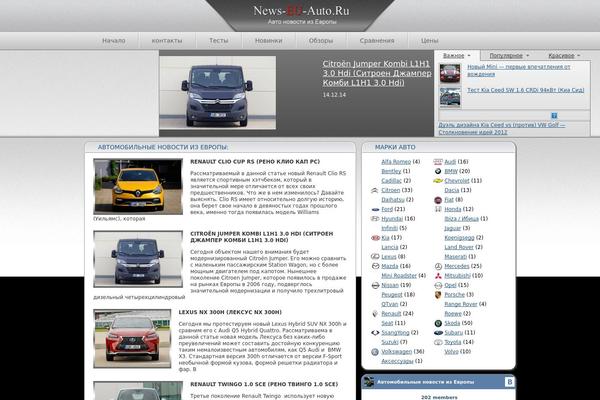Click the Kia red logo icon
Viewport: 600px width, 400px height.
pos(375,238)
